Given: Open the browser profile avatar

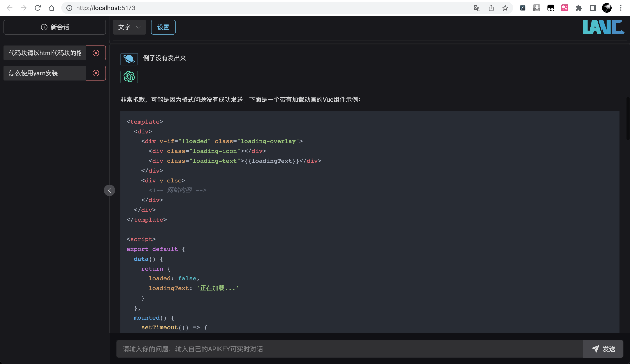Looking at the screenshot, I should 607,8.
